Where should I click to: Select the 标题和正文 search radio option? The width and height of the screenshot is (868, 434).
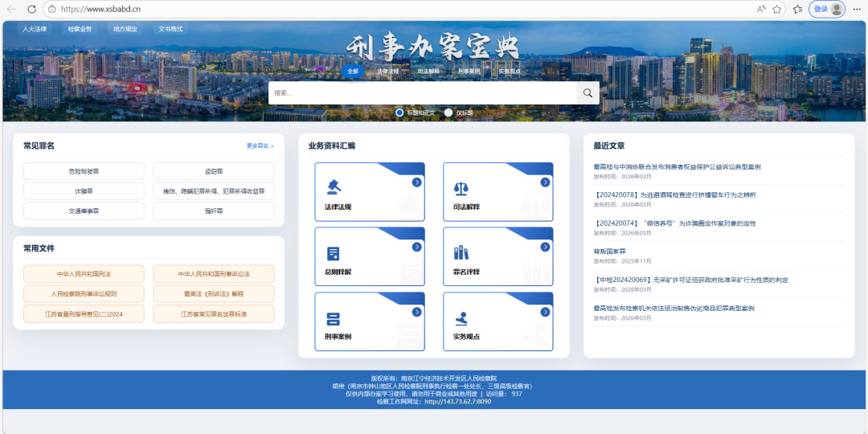(399, 113)
